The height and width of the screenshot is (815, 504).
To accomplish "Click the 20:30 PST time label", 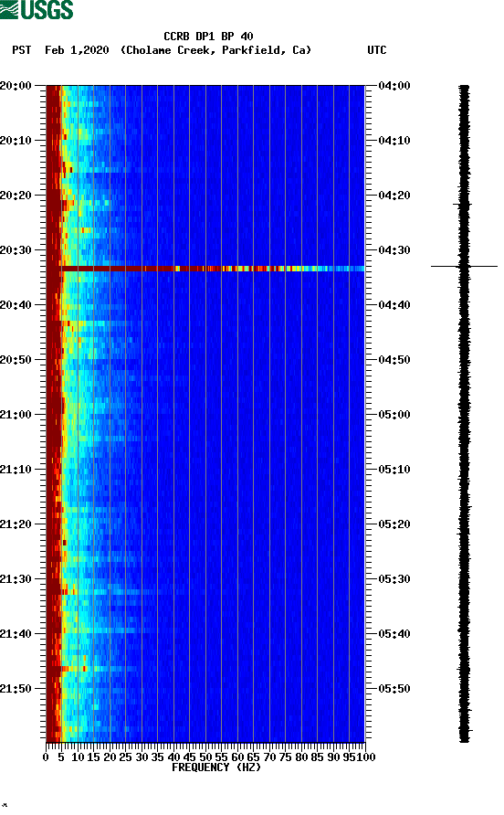I will 16,250.
